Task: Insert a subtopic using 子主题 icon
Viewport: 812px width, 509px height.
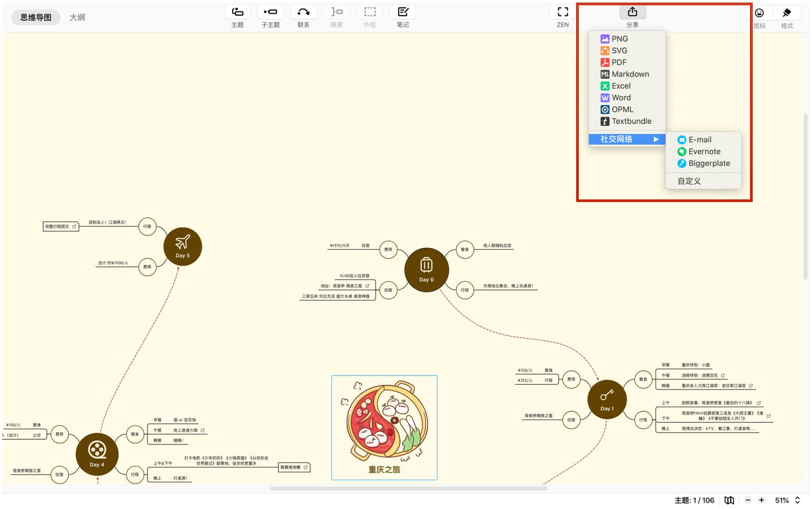Action: tap(270, 12)
